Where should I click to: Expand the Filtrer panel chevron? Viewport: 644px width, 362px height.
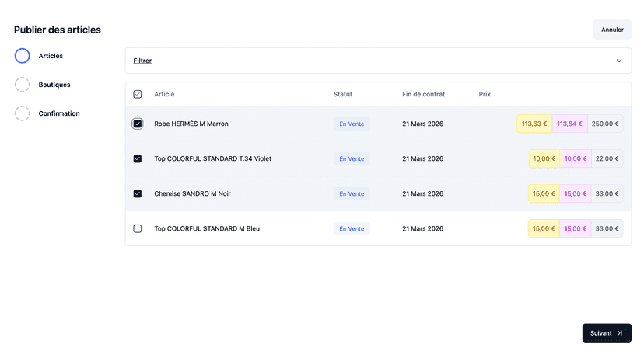[619, 61]
